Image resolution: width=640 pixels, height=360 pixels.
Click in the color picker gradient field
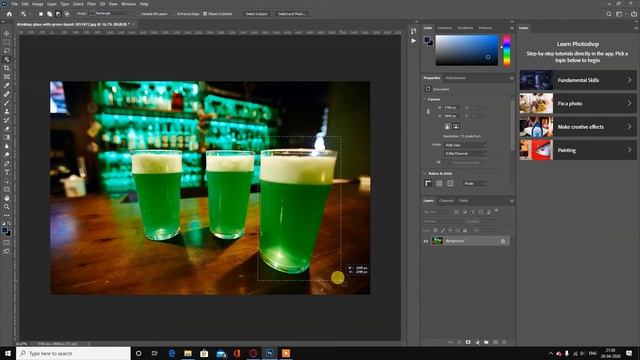(467, 50)
